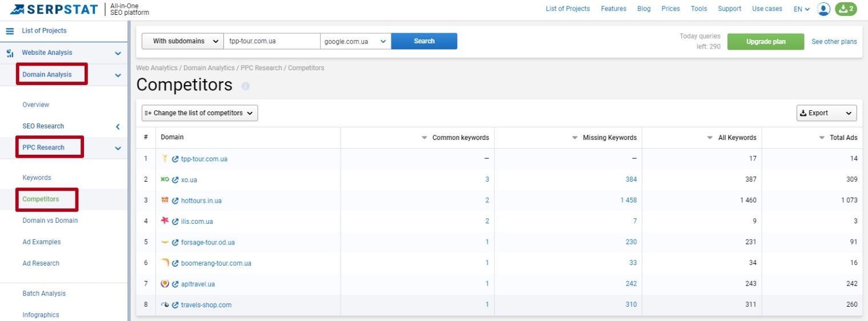
Task: Open Support in top navigation
Action: pyautogui.click(x=729, y=9)
